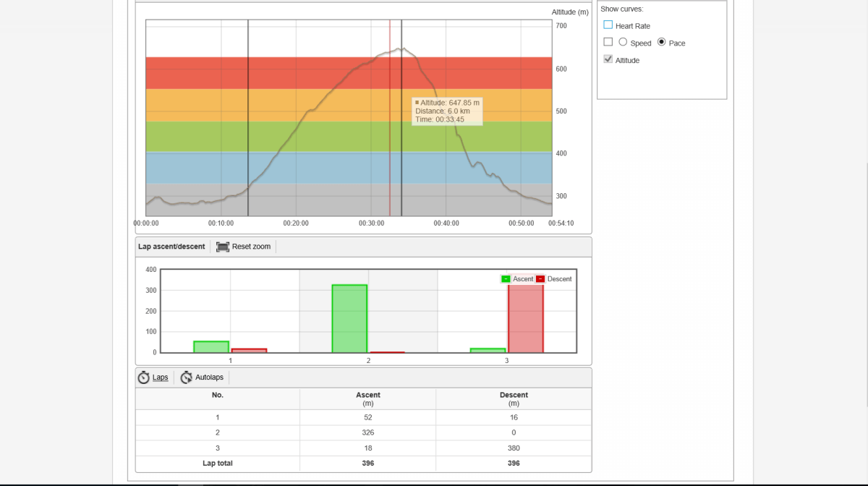
Task: Select the Pace radio button
Action: [662, 42]
